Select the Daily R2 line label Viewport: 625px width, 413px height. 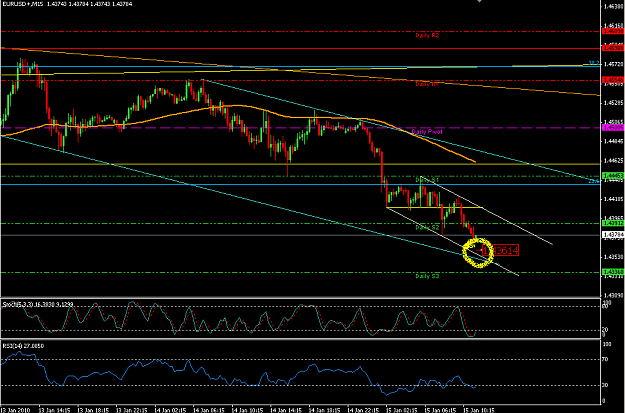pos(427,35)
